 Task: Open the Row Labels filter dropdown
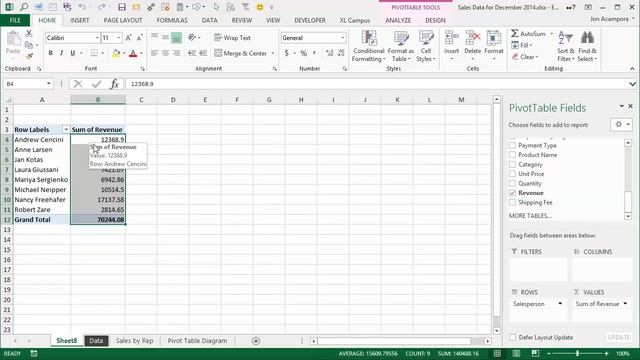click(x=66, y=129)
